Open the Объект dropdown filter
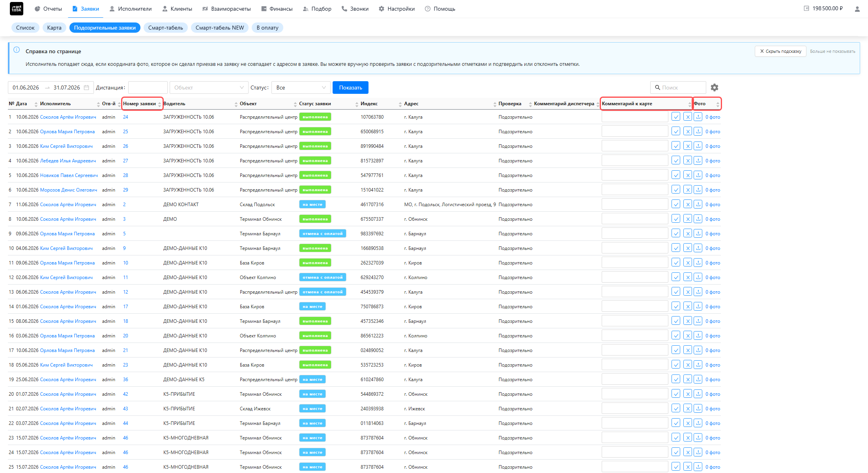The height and width of the screenshot is (473, 868). tap(208, 88)
